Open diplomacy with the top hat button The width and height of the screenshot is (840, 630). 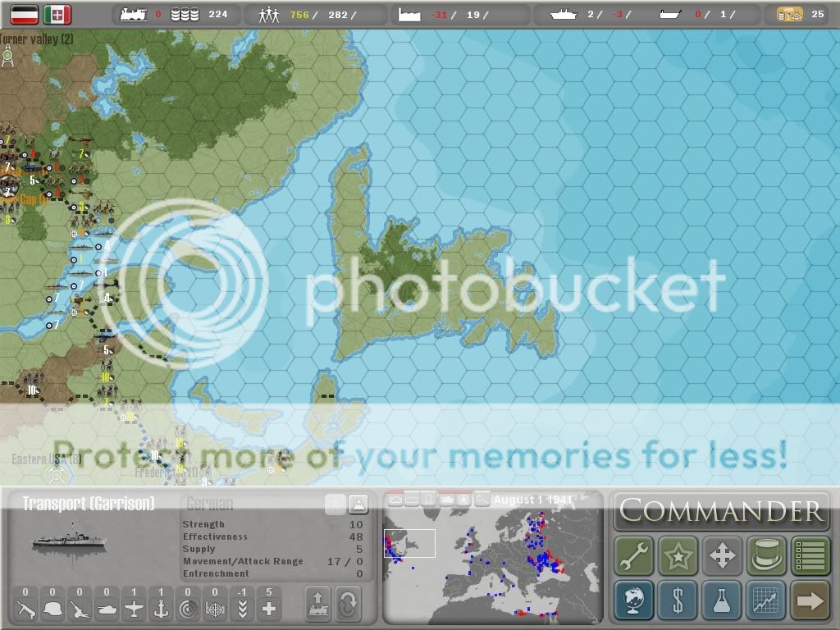pos(767,555)
